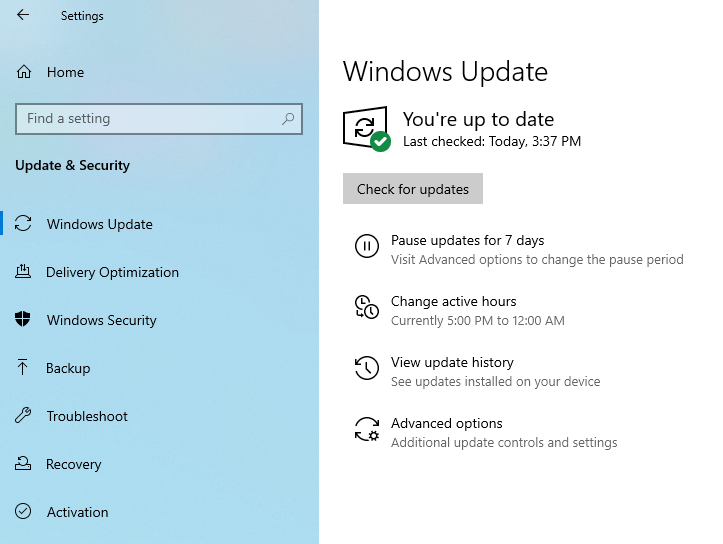
Task: Click the update history clock icon
Action: tap(367, 367)
